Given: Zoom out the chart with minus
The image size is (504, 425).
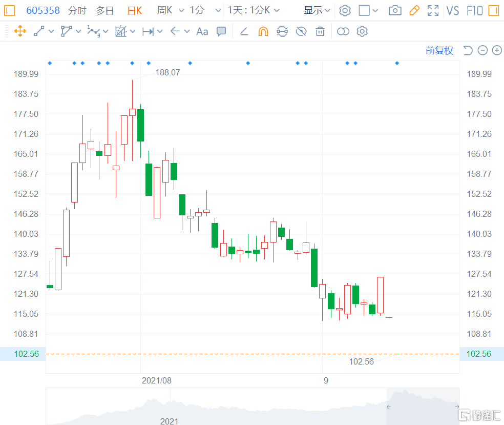Looking at the screenshot, I should [482, 50].
